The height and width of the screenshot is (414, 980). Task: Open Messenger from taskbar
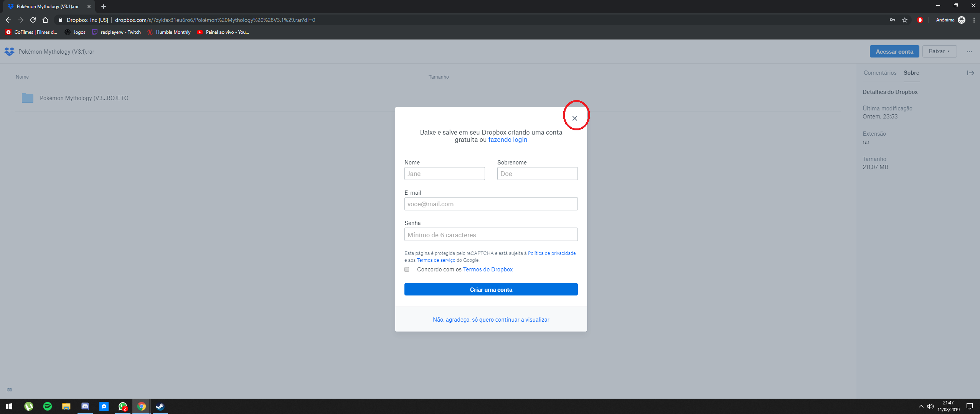(x=104, y=406)
